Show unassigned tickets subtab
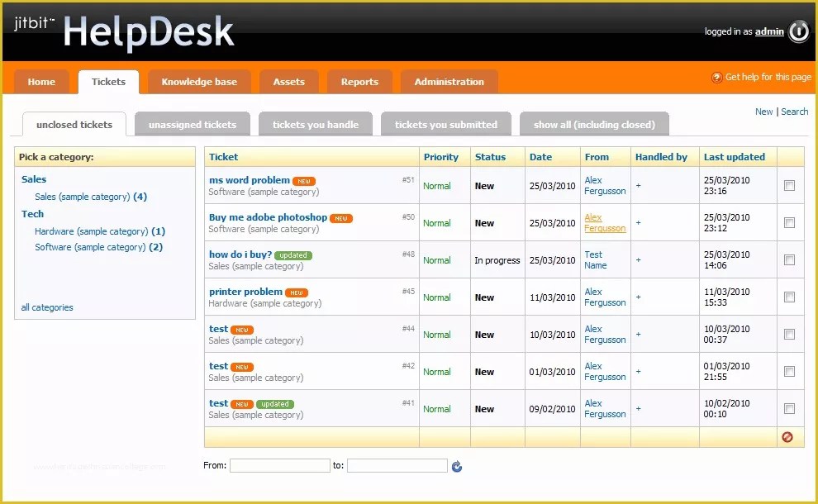Image resolution: width=818 pixels, height=504 pixels. tap(193, 125)
